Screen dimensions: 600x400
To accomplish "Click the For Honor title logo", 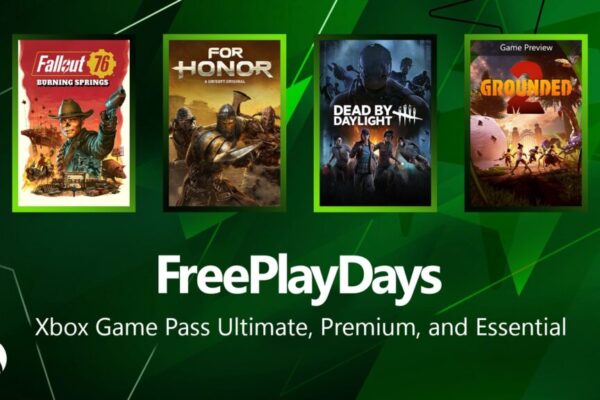I will 225,63.
